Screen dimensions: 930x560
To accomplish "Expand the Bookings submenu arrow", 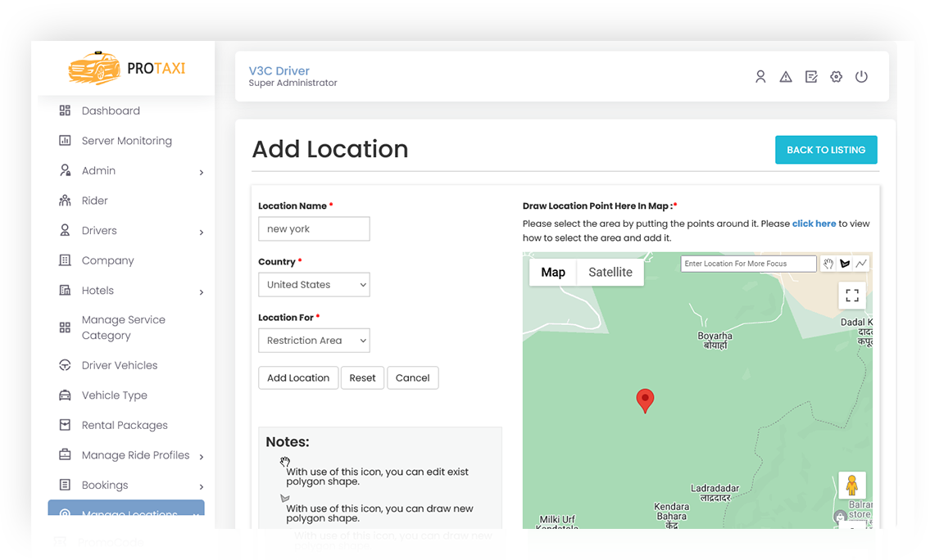I will tap(202, 487).
